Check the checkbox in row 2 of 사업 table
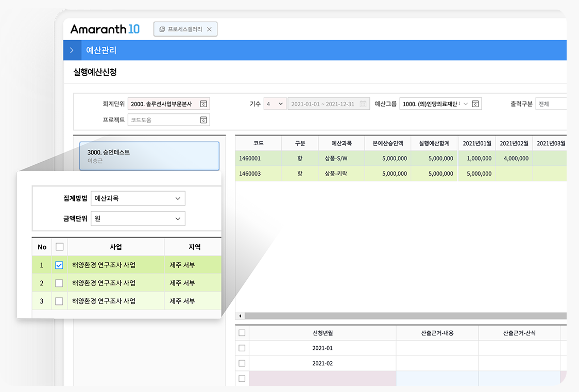579x392 pixels. [x=59, y=283]
